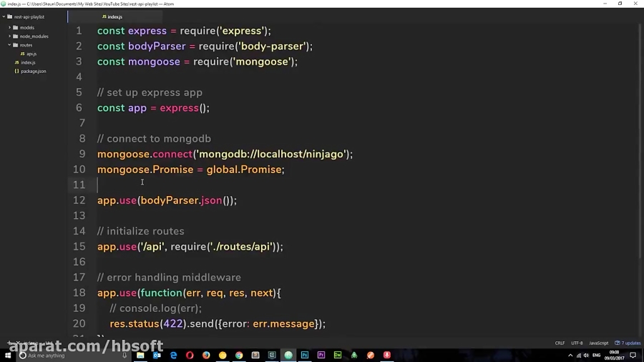Open package.json in the tree view
644x362 pixels.
[34, 71]
